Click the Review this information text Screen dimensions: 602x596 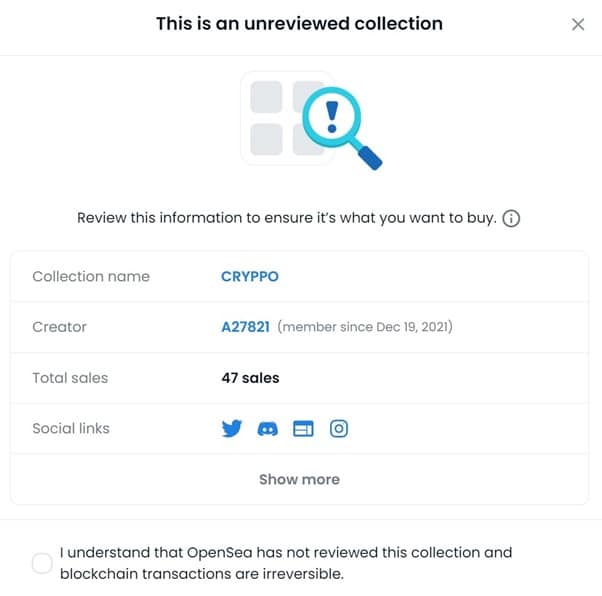286,218
